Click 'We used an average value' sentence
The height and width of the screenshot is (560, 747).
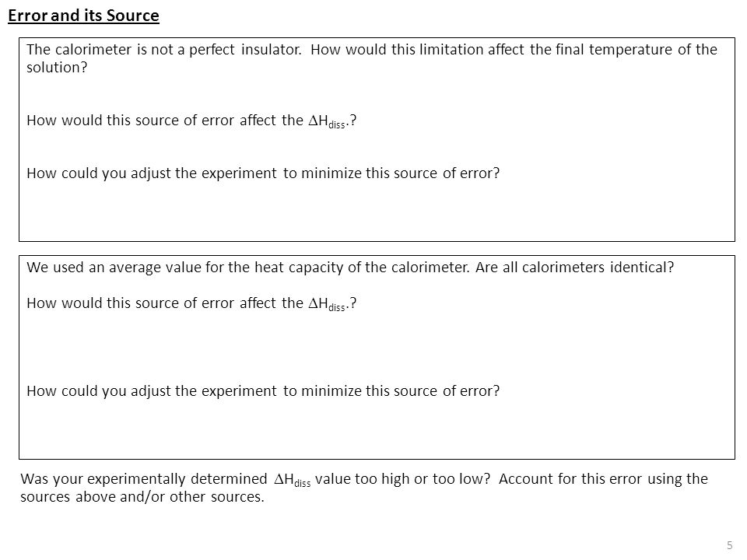(247, 268)
